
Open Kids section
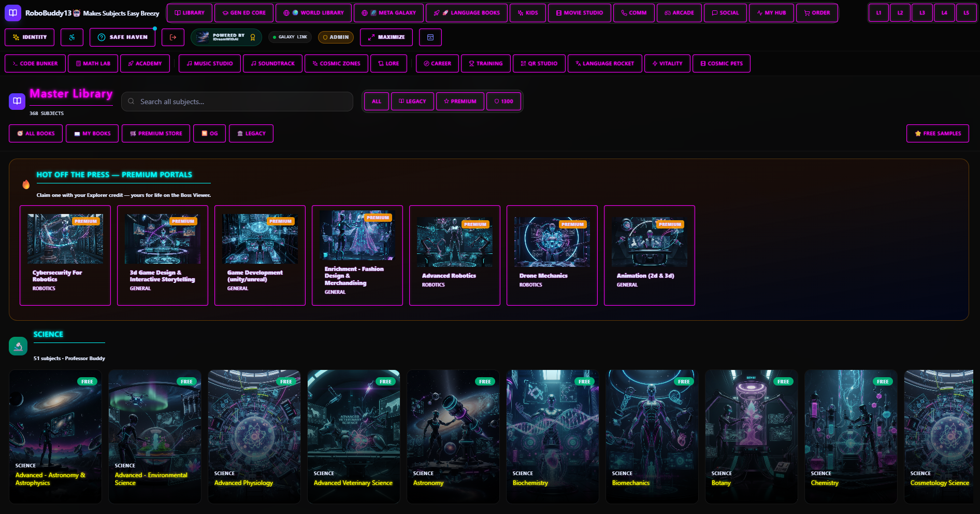pos(528,13)
